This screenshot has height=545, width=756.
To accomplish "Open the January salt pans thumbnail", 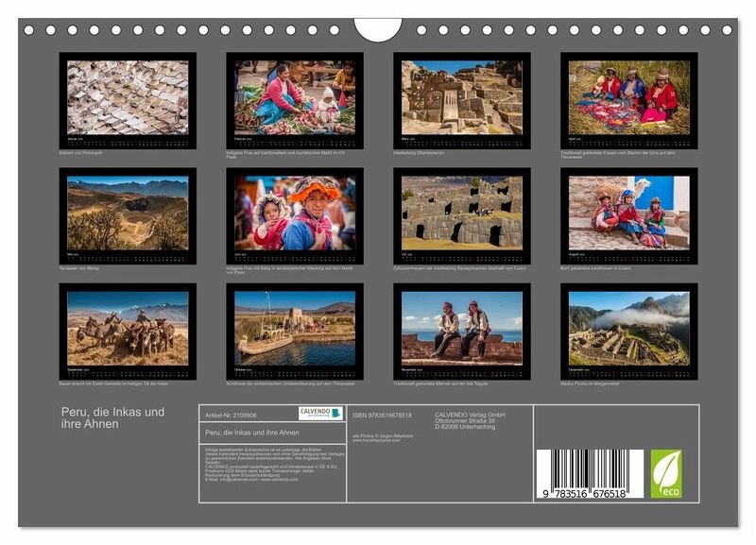I will coord(128,97).
